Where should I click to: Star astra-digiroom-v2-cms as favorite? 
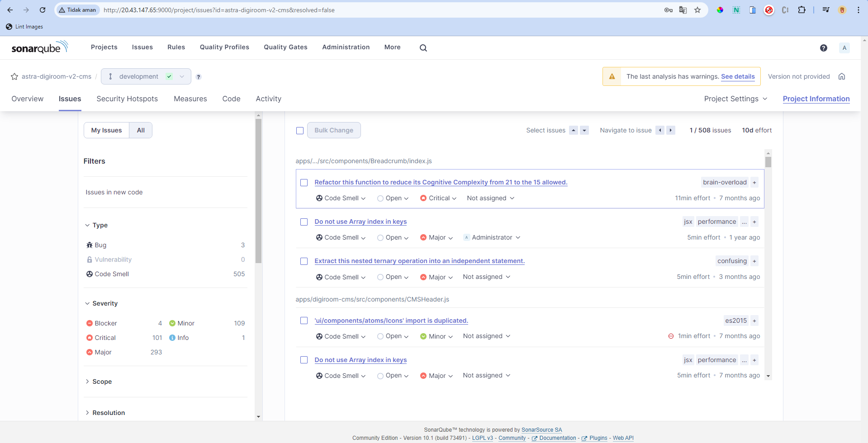(x=14, y=76)
